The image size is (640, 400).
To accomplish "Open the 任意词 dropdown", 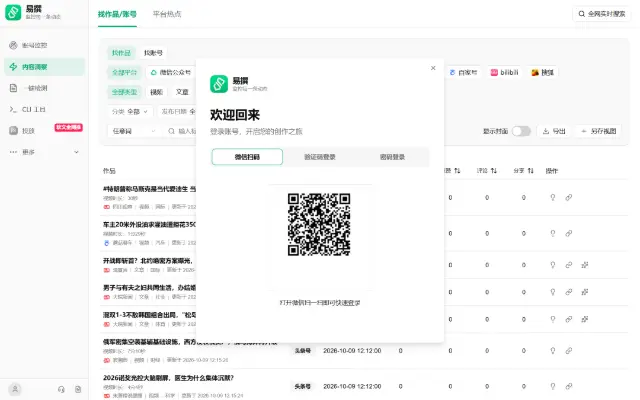I will [133, 131].
